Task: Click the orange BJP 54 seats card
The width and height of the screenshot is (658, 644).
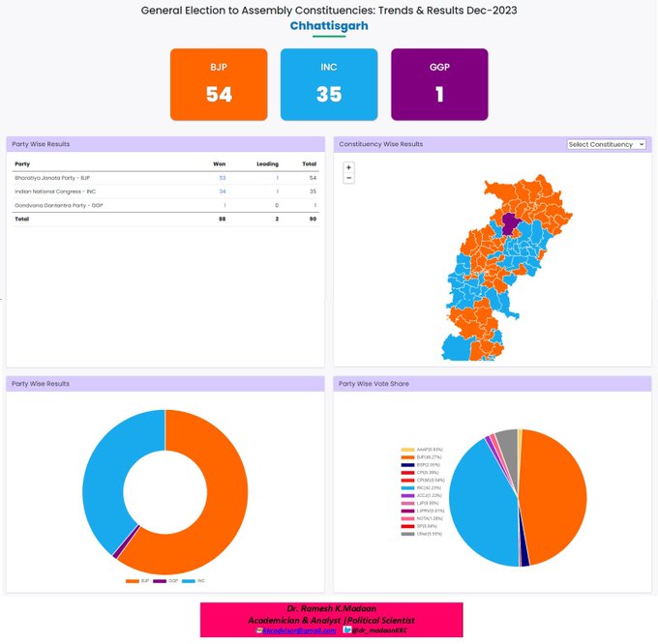Action: point(219,84)
